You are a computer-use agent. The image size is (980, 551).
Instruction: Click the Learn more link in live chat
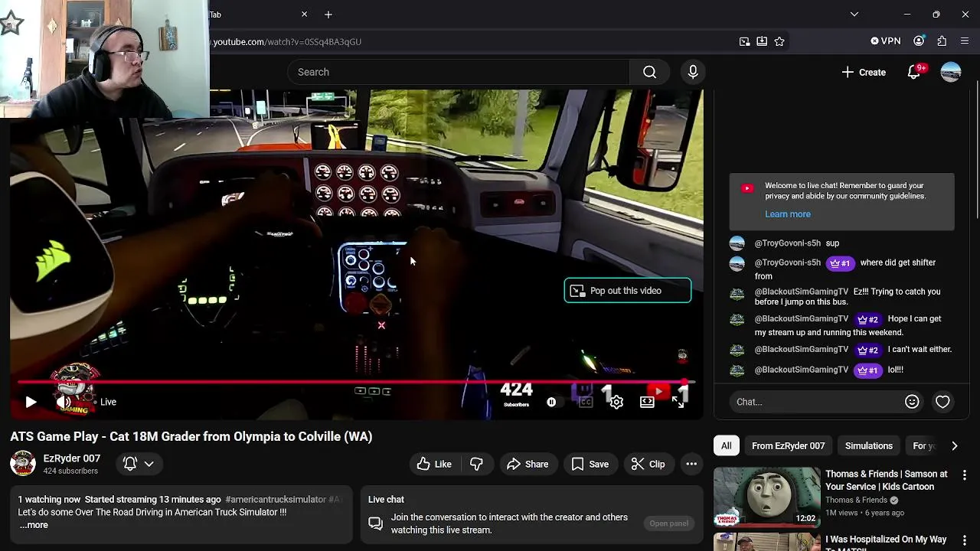(x=788, y=214)
